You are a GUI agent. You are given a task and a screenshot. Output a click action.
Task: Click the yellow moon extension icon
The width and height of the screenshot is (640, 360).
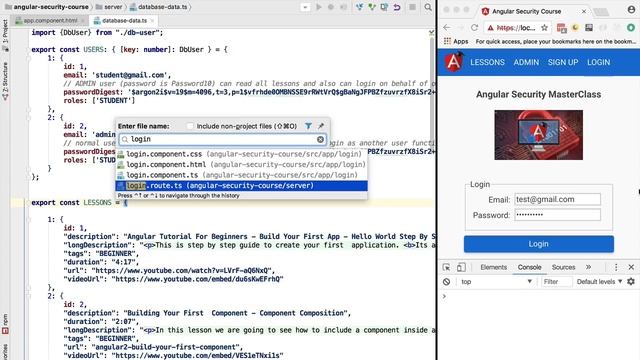point(575,27)
